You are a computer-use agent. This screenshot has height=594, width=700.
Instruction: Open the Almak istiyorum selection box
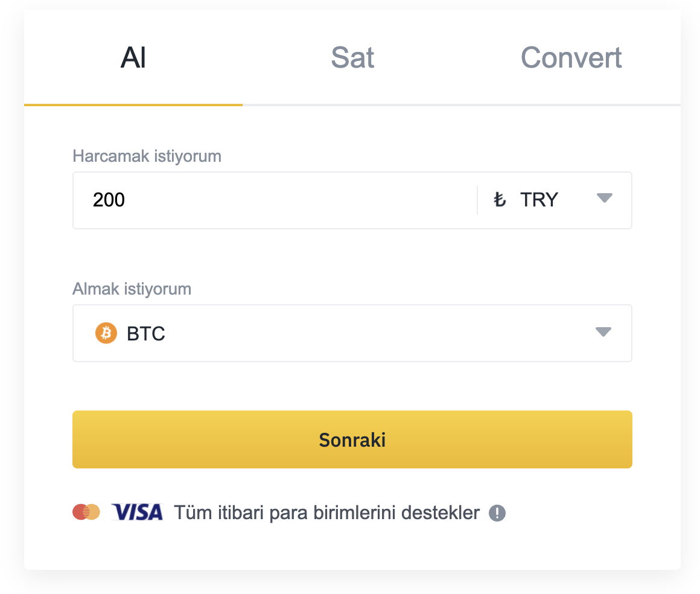pyautogui.click(x=352, y=333)
